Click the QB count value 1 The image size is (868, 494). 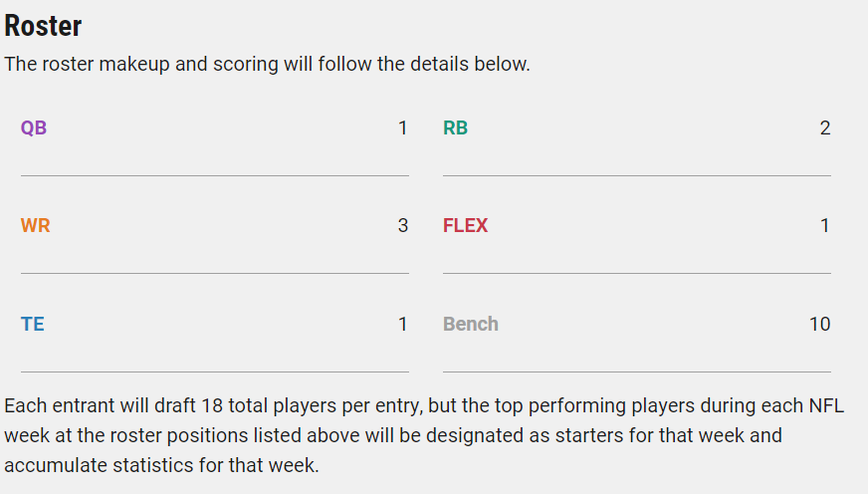(x=403, y=127)
